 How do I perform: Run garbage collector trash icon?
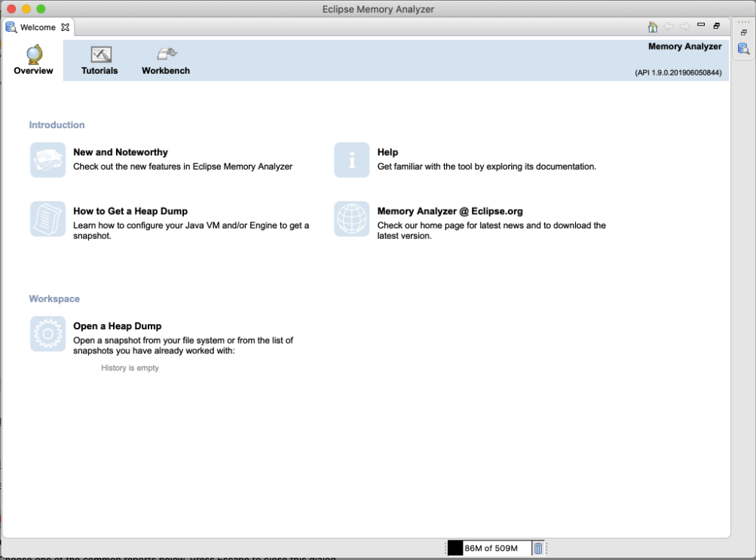(538, 548)
